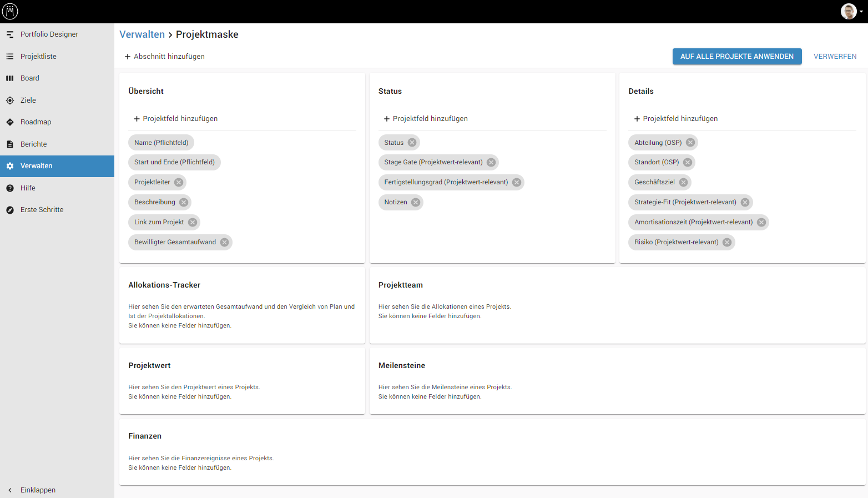This screenshot has height=498, width=868.
Task: Open Erste Schritte menu item
Action: [57, 210]
